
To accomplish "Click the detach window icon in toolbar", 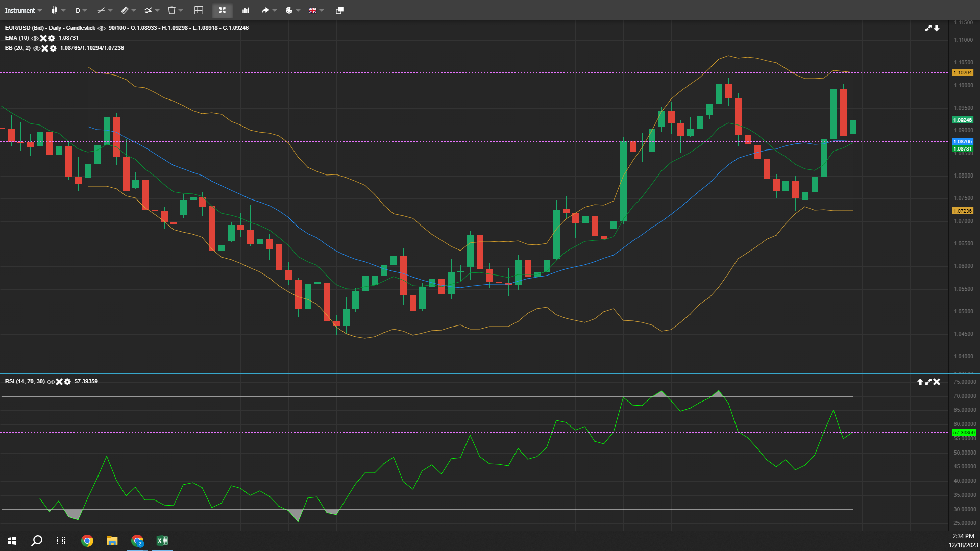I will pyautogui.click(x=339, y=10).
